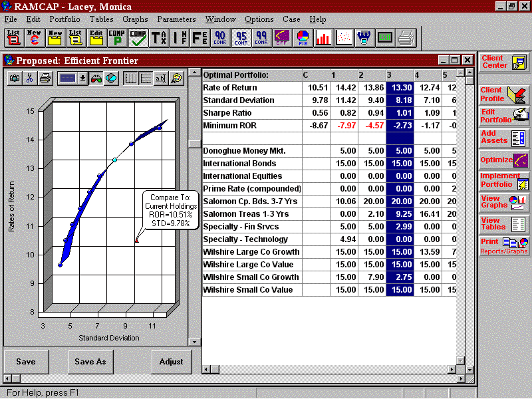Viewport: 532px width, 399px height.
Task: Open Client Center from the sidebar
Action: [x=504, y=62]
